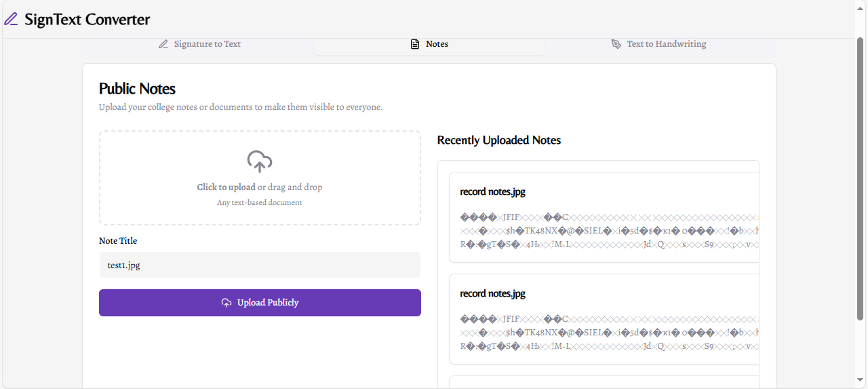The width and height of the screenshot is (868, 389).
Task: Select the first record notes.jpg card title
Action: tap(493, 192)
